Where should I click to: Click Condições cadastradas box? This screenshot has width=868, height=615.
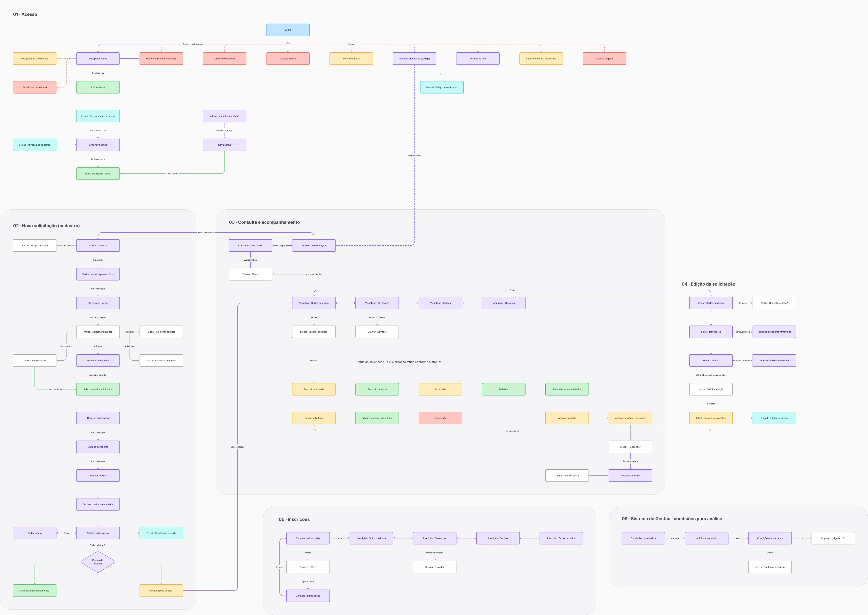[770, 539]
